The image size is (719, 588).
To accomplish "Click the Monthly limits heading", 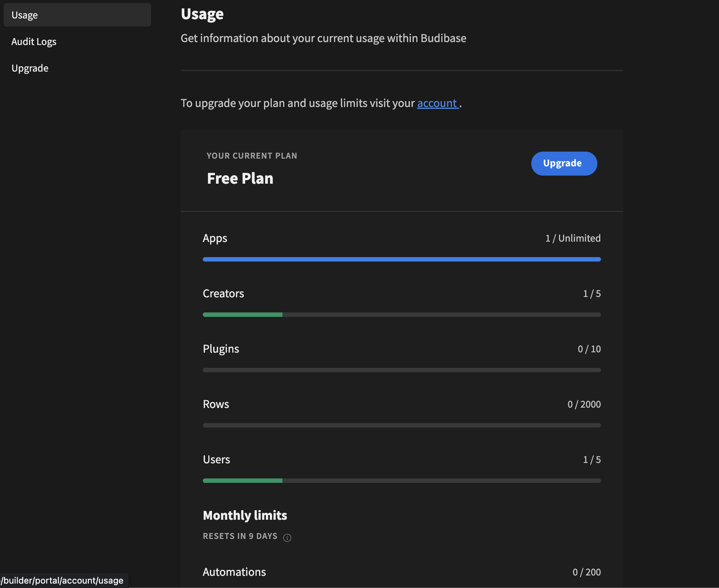I will point(245,515).
